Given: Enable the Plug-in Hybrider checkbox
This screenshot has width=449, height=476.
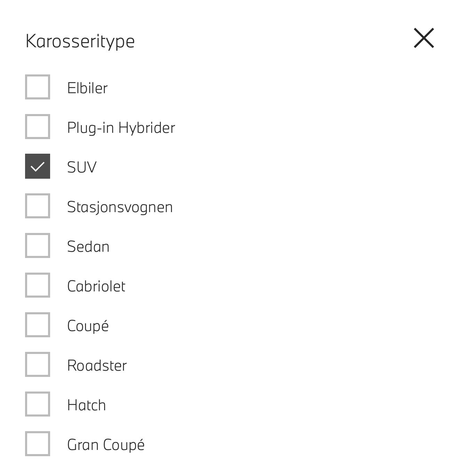Looking at the screenshot, I should click(38, 127).
